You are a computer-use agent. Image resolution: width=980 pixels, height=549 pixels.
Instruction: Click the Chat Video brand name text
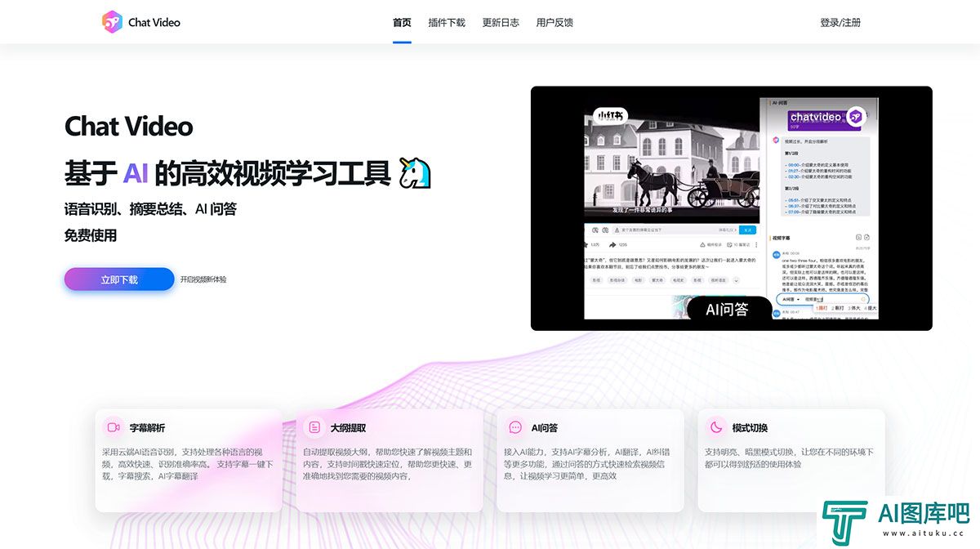pyautogui.click(x=154, y=23)
